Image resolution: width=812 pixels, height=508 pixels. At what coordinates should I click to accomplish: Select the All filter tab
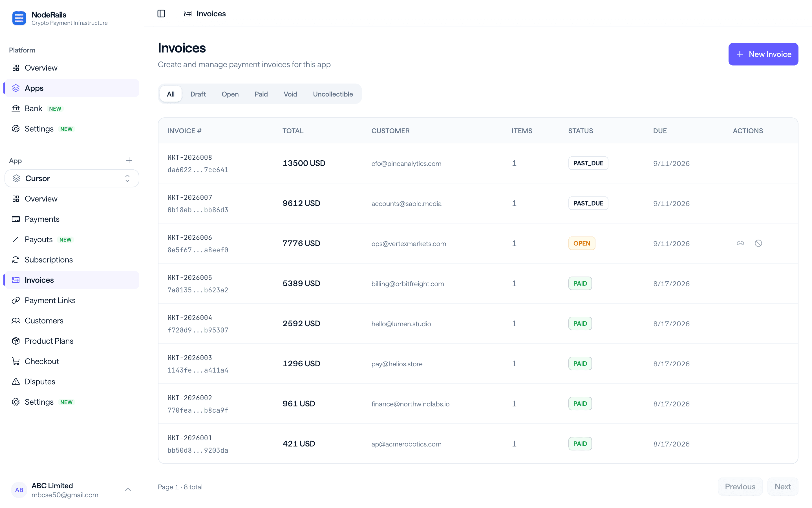pos(171,94)
